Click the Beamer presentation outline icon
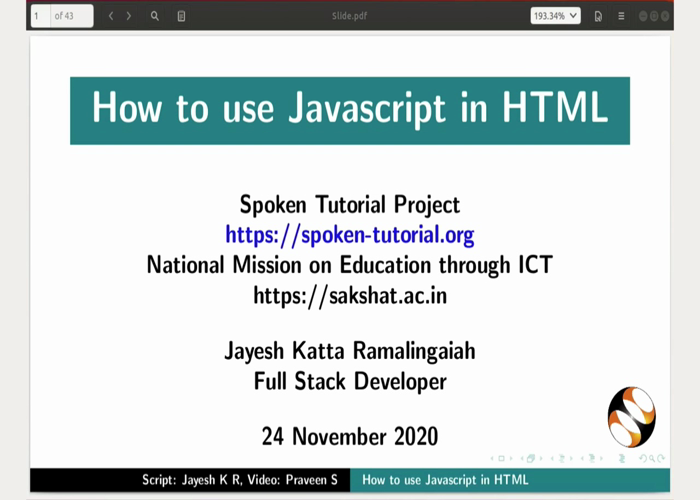 tap(622, 458)
